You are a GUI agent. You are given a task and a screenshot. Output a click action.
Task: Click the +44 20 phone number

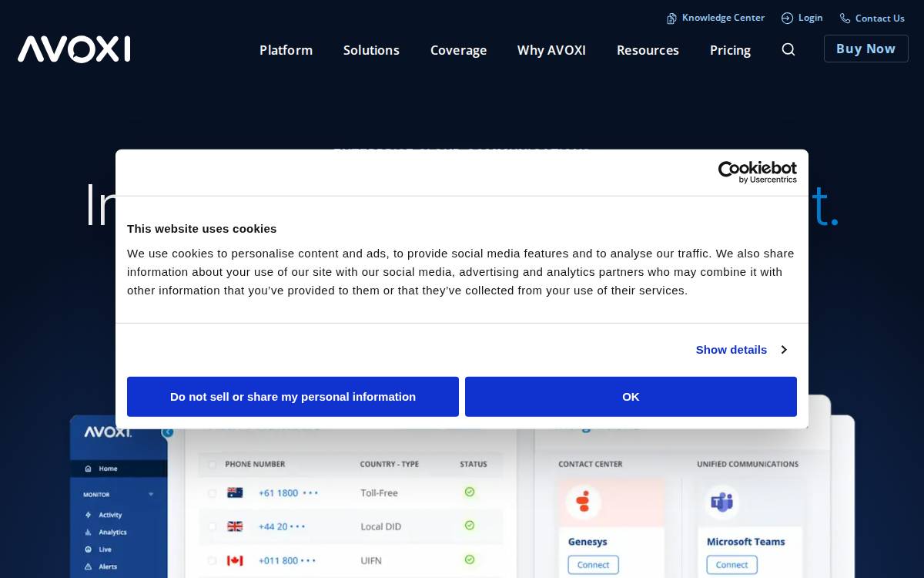pyautogui.click(x=282, y=526)
